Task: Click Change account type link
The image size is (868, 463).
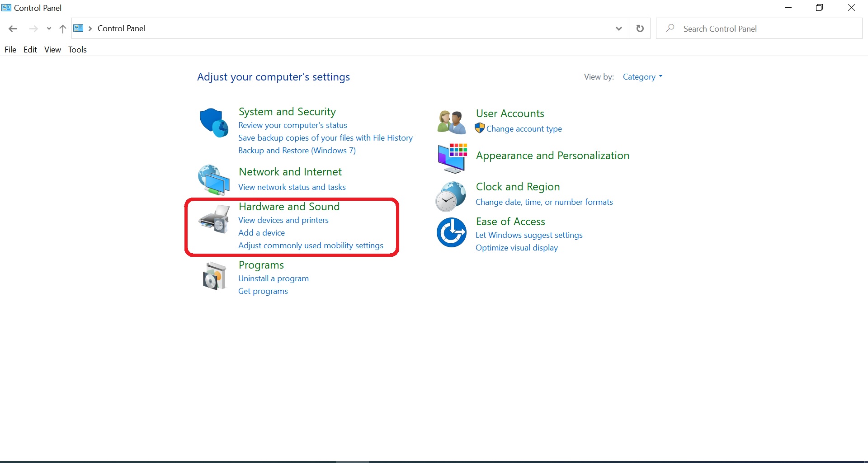Action: click(524, 129)
